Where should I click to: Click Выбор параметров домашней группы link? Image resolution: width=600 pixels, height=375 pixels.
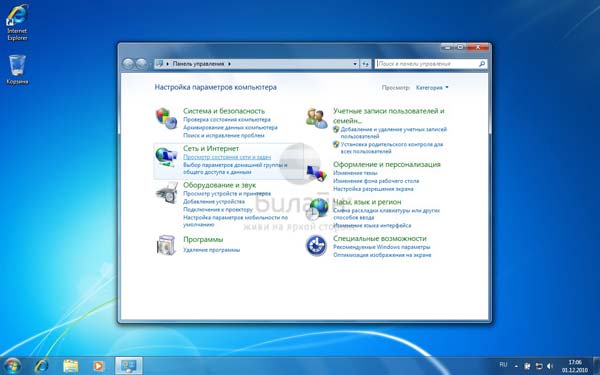(235, 169)
